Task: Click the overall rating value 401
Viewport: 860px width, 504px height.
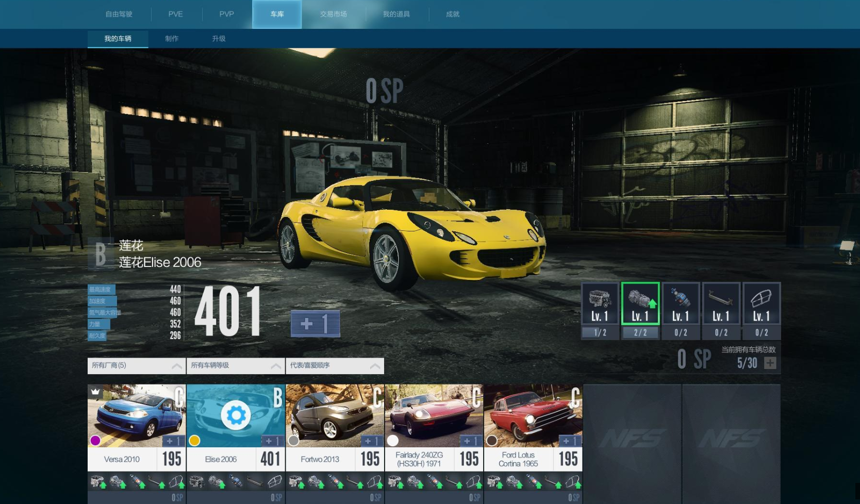Action: pyautogui.click(x=227, y=312)
